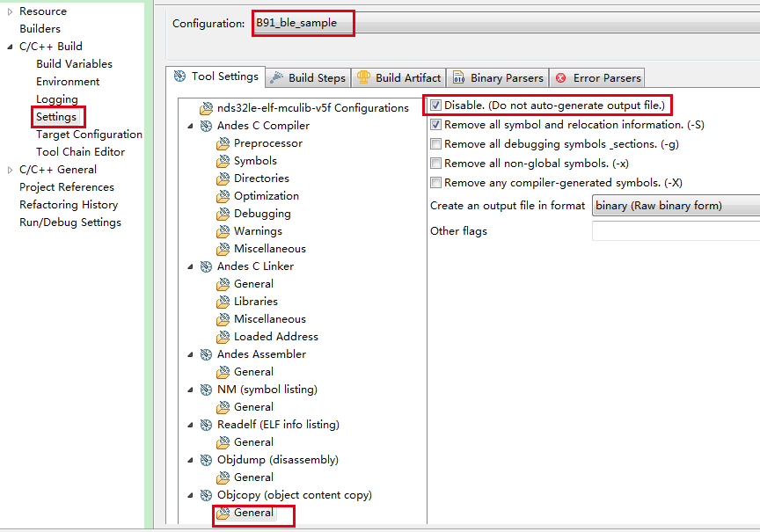
Task: Select Build Variables in the left tree
Action: (74, 64)
